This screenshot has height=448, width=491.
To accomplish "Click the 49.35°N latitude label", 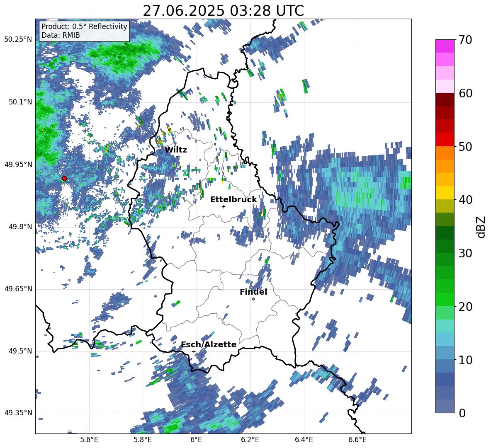I will coord(18,413).
